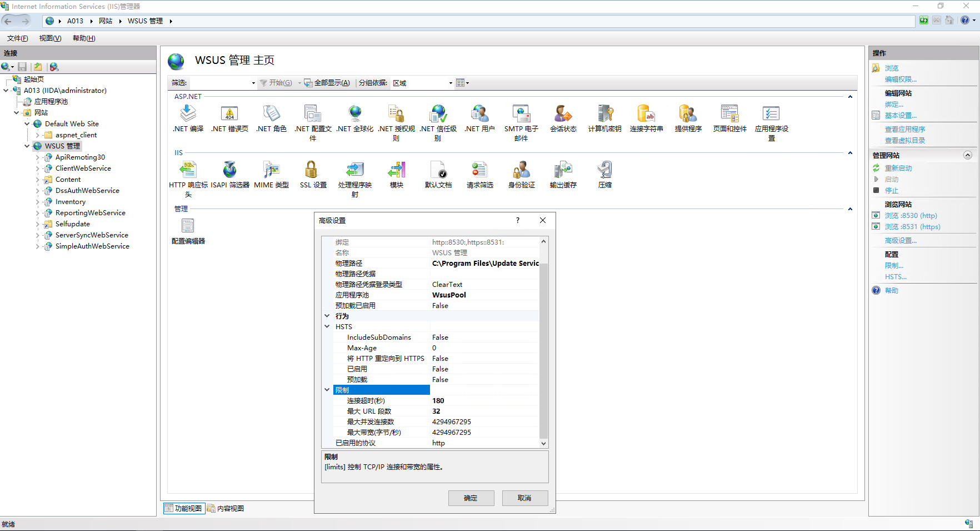This screenshot has width=980, height=531.
Task: Open the 视图(V) menu
Action: tap(50, 38)
